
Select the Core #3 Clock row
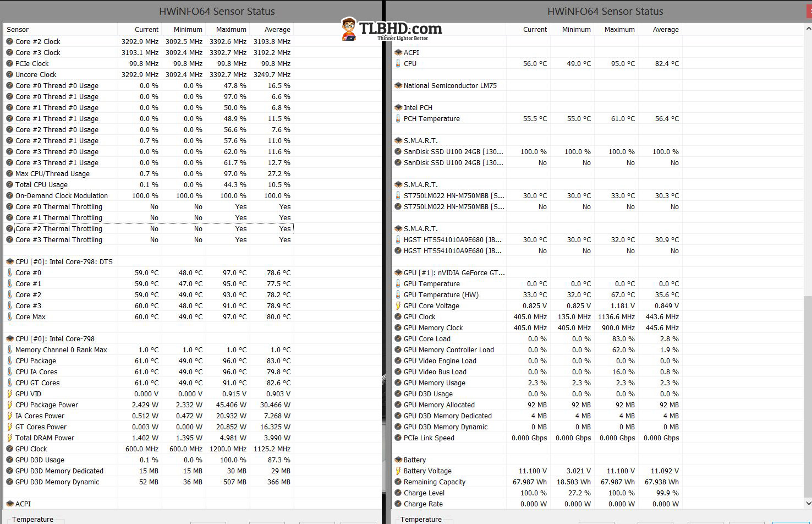(149, 52)
